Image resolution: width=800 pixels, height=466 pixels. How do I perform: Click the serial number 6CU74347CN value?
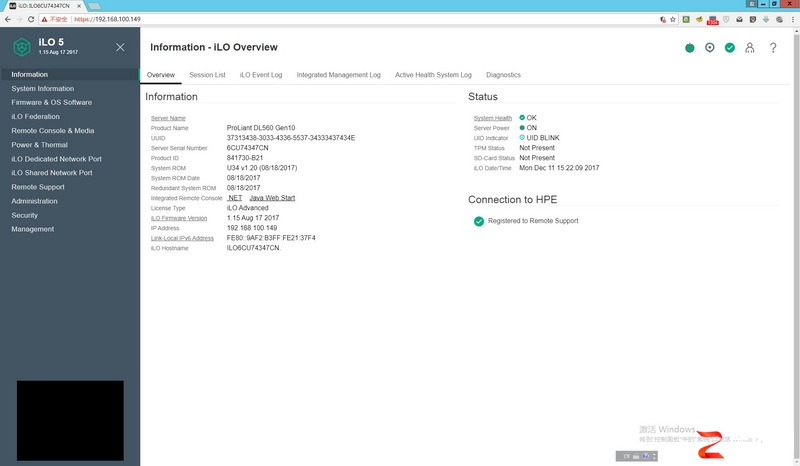click(x=247, y=148)
